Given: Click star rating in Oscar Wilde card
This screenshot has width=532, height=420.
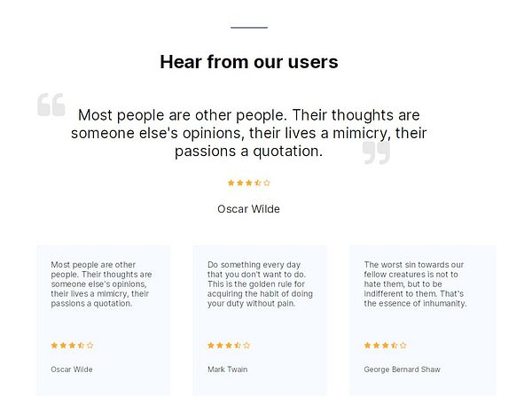Looking at the screenshot, I should 72,346.
